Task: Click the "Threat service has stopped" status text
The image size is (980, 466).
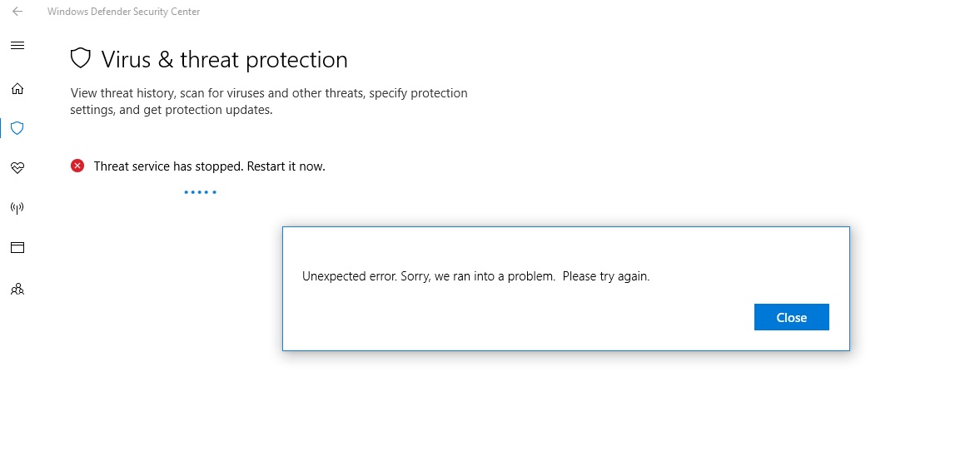Action: pyautogui.click(x=169, y=166)
